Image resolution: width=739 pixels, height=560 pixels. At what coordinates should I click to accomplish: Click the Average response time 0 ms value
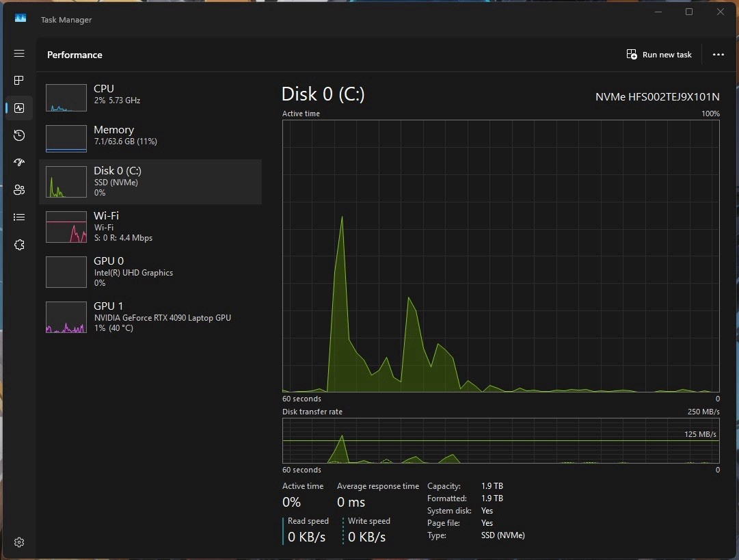pos(351,502)
